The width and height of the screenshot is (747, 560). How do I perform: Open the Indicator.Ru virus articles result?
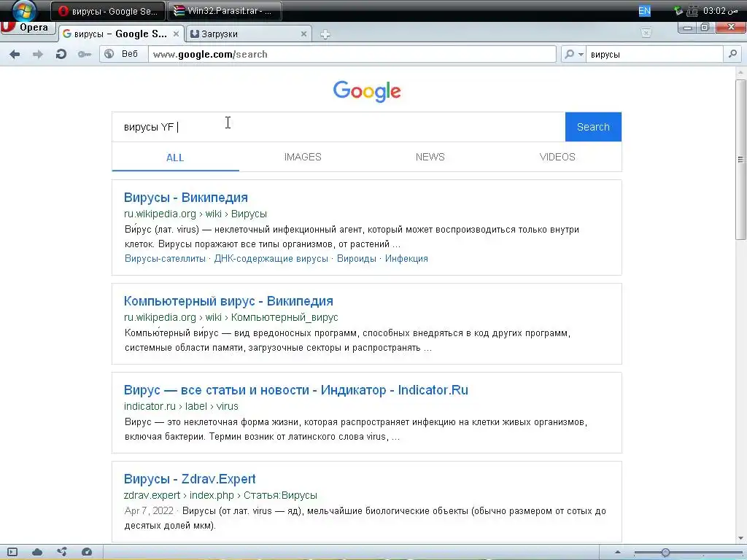click(x=296, y=390)
